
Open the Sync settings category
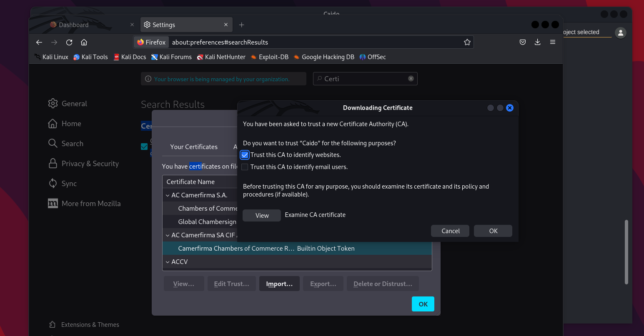(x=63, y=184)
